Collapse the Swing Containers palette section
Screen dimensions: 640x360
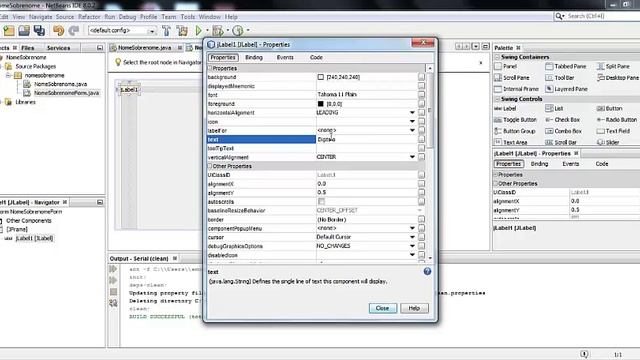click(x=498, y=57)
